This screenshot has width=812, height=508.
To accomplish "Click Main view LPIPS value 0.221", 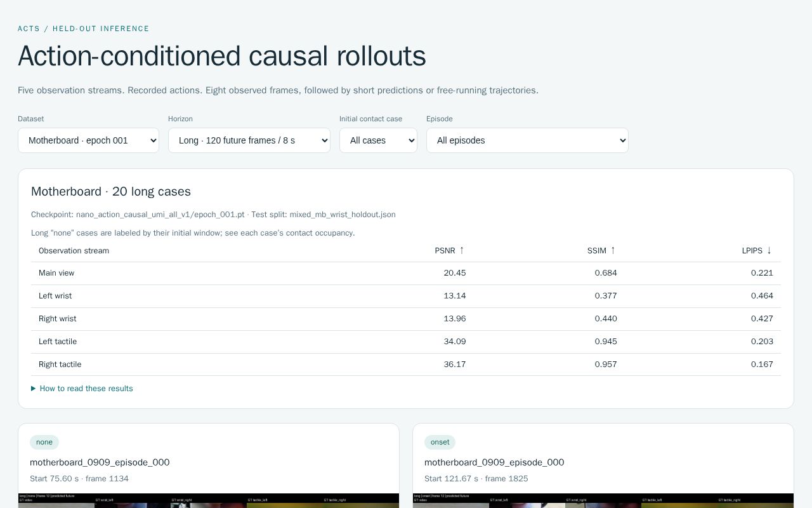I will (x=762, y=273).
